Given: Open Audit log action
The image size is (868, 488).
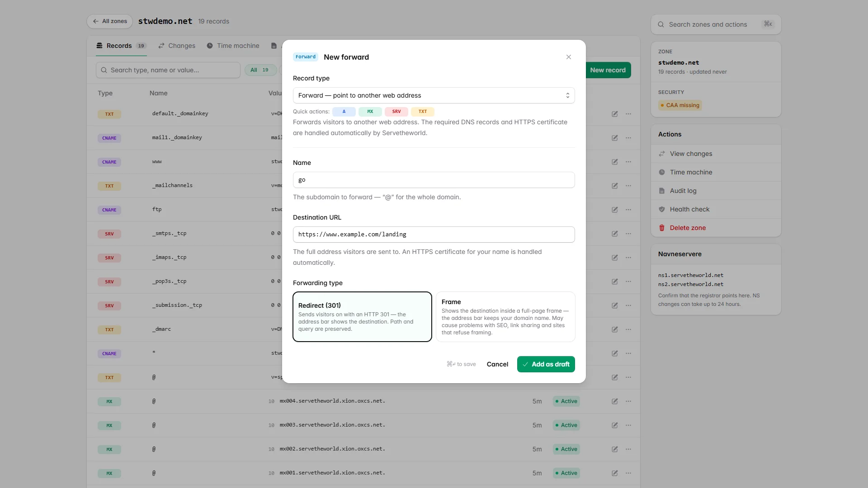Looking at the screenshot, I should (x=716, y=191).
